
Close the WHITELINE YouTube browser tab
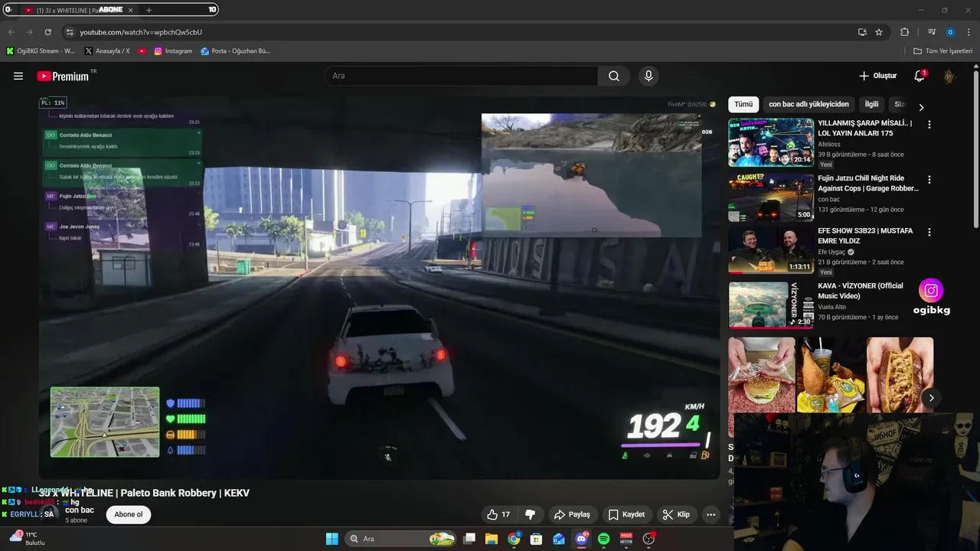coord(130,10)
